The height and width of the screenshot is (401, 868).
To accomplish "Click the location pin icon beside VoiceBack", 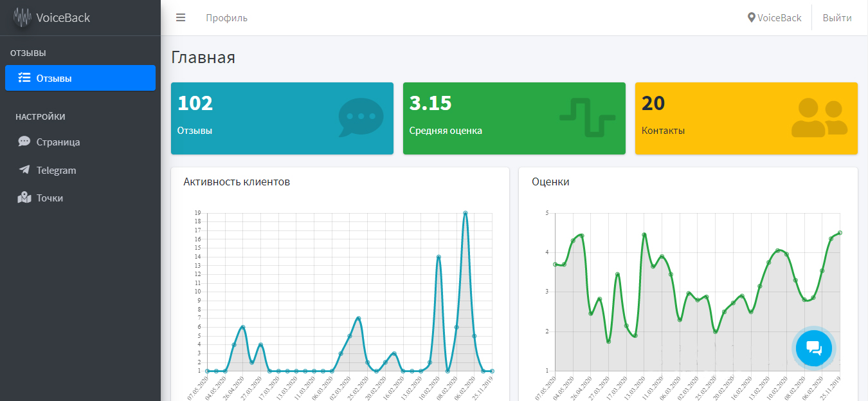I will click(x=752, y=18).
